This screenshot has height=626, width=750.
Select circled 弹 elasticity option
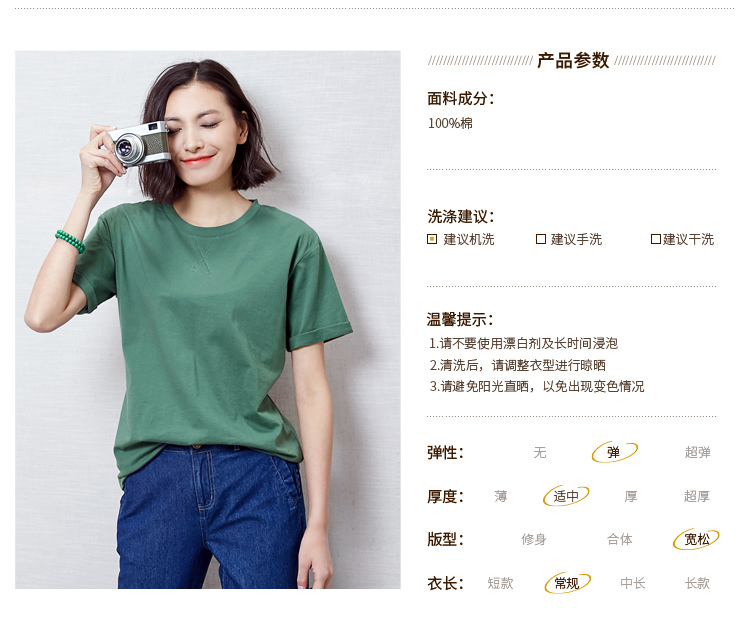point(614,452)
